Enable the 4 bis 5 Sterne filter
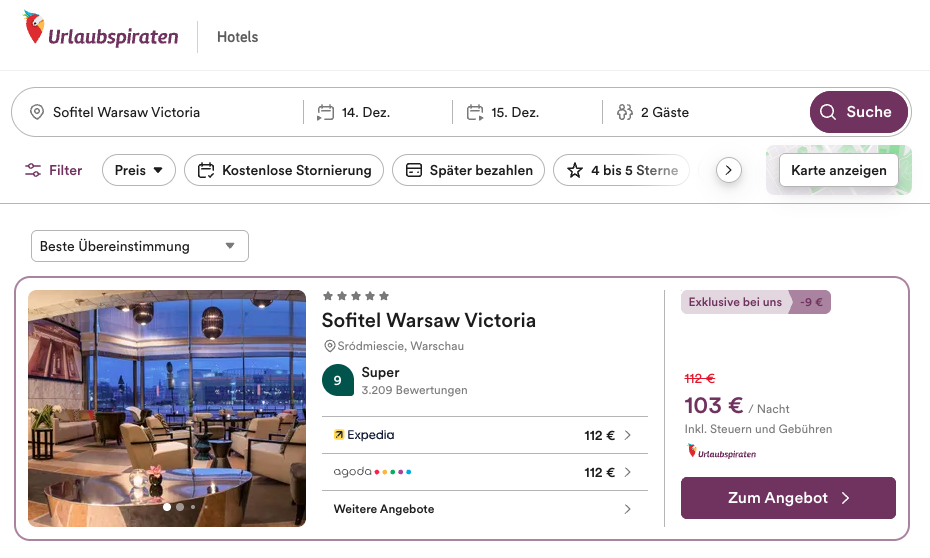 point(622,170)
